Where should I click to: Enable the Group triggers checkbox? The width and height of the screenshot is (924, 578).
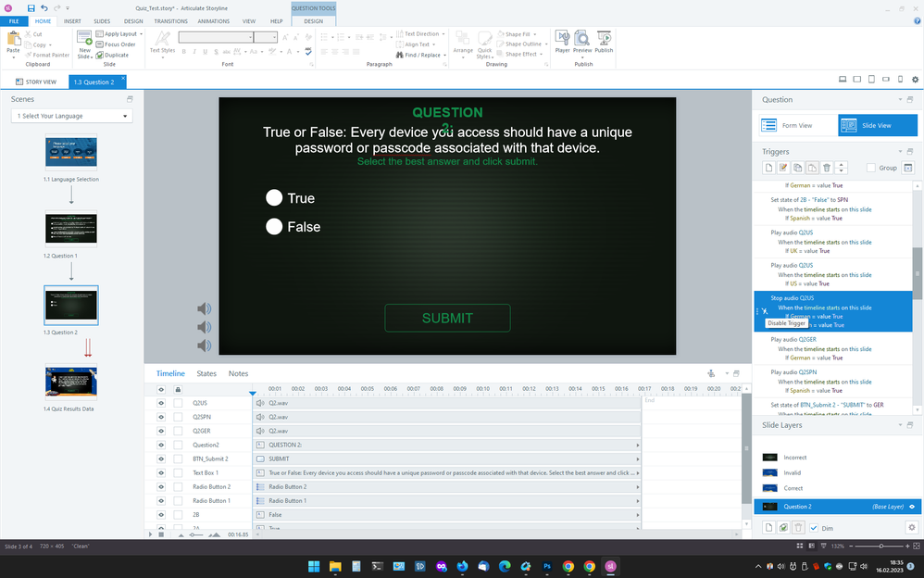(x=871, y=168)
